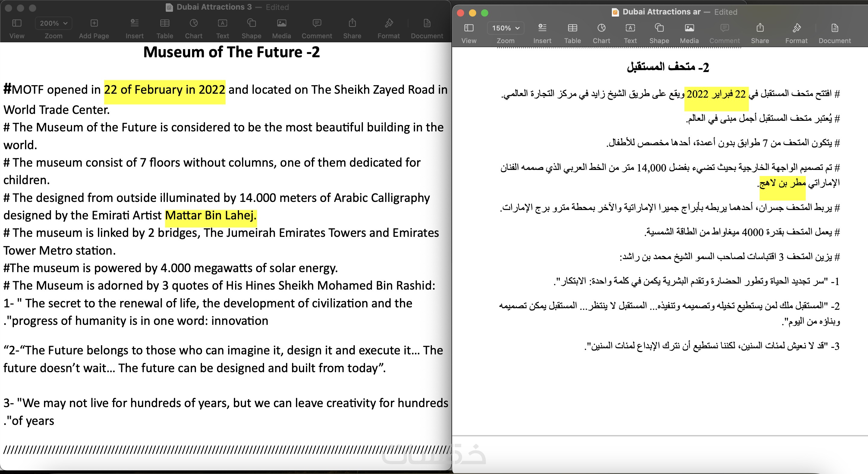Click the Table icon in the right window
Image resolution: width=868 pixels, height=474 pixels.
[x=573, y=28]
